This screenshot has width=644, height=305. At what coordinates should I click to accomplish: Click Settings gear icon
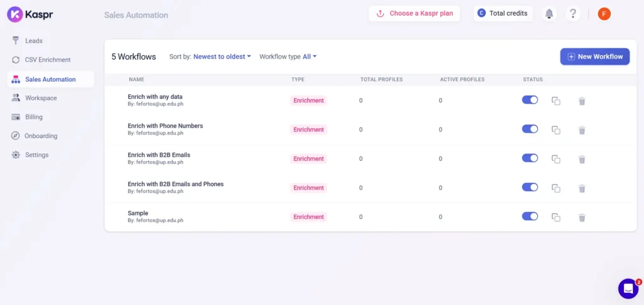coord(16,155)
